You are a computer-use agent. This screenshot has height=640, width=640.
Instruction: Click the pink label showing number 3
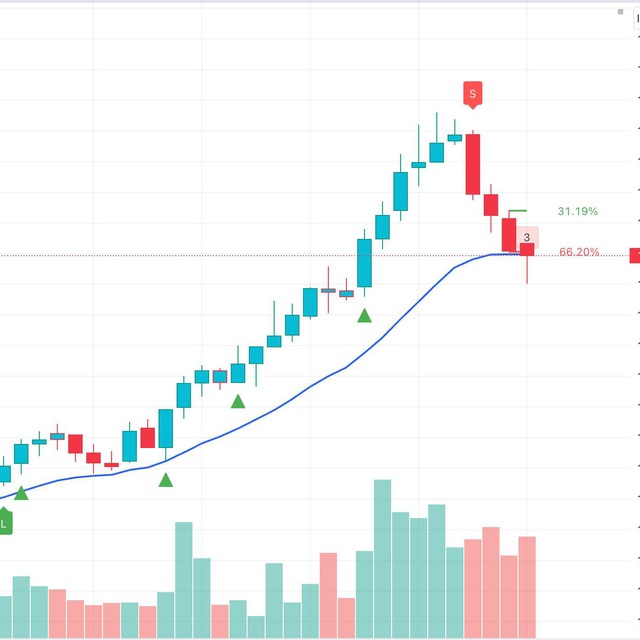click(x=527, y=237)
